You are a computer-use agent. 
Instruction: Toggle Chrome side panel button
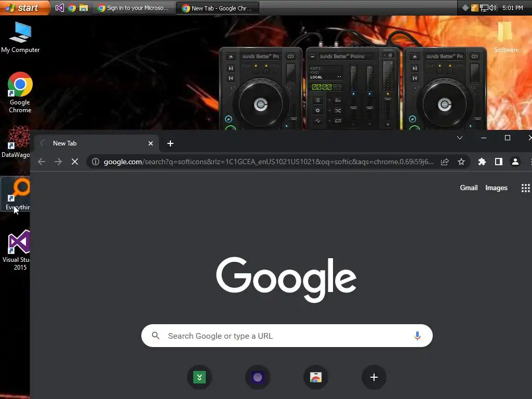coord(498,162)
